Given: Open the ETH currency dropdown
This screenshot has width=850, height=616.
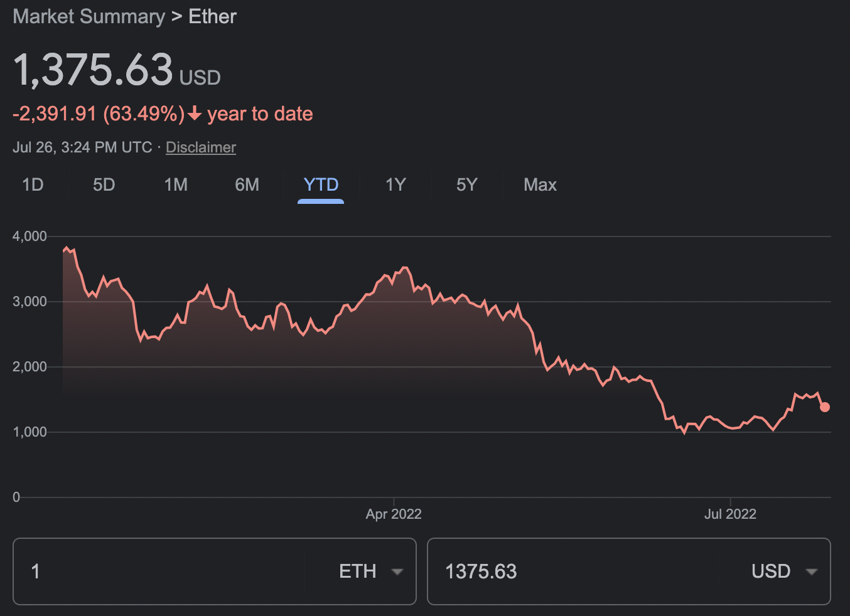Looking at the screenshot, I should [x=370, y=571].
